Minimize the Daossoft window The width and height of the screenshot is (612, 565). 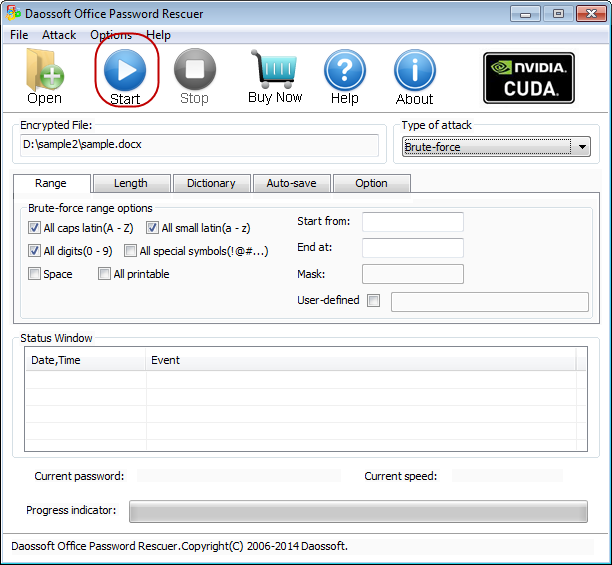point(525,14)
